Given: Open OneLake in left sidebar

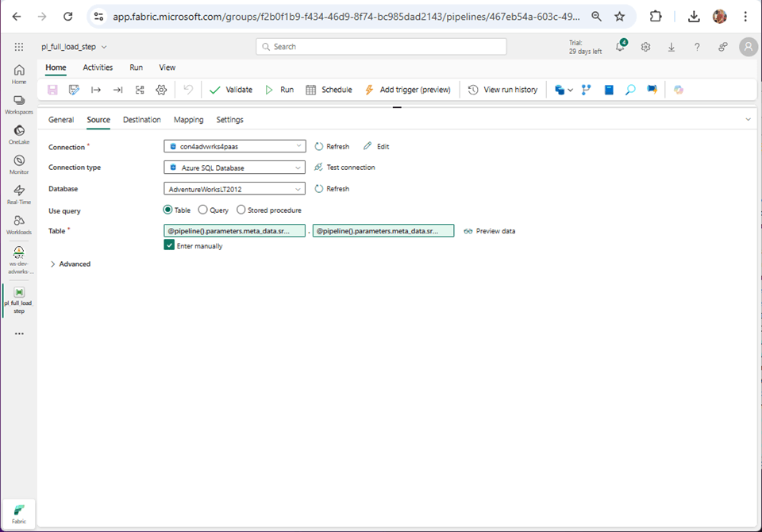Looking at the screenshot, I should tap(19, 135).
